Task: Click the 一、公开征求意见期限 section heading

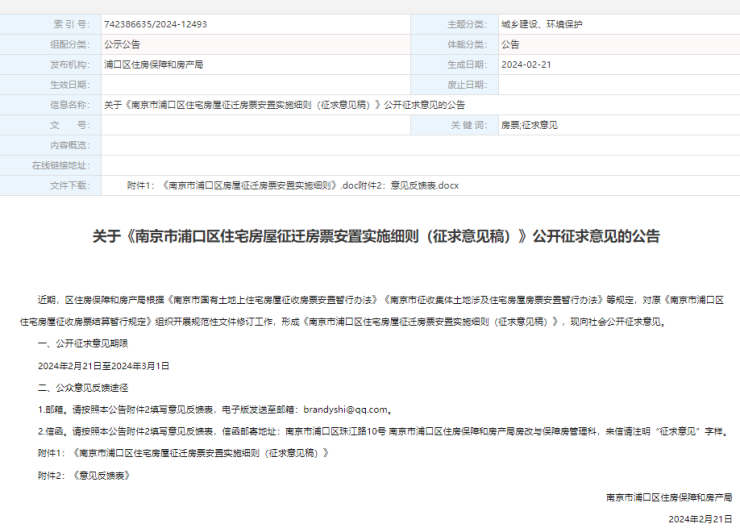Action: [x=83, y=343]
